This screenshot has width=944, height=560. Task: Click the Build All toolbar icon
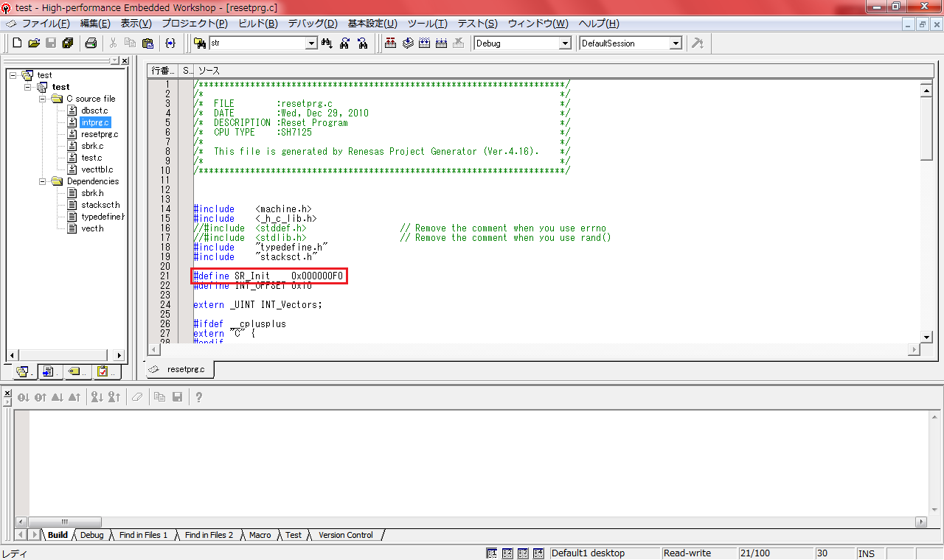click(425, 43)
